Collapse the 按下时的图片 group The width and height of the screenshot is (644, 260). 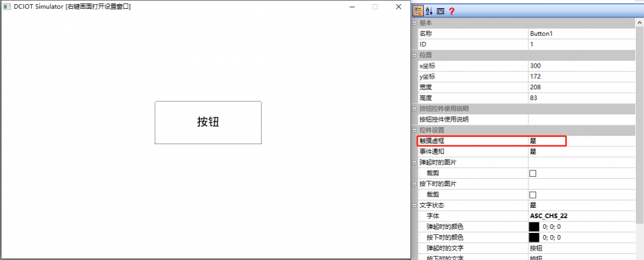point(414,183)
